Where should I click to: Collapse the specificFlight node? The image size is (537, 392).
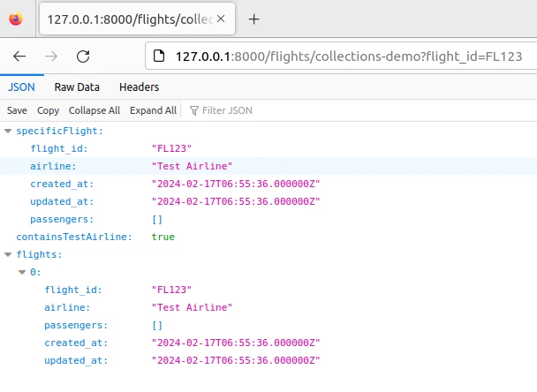point(9,131)
